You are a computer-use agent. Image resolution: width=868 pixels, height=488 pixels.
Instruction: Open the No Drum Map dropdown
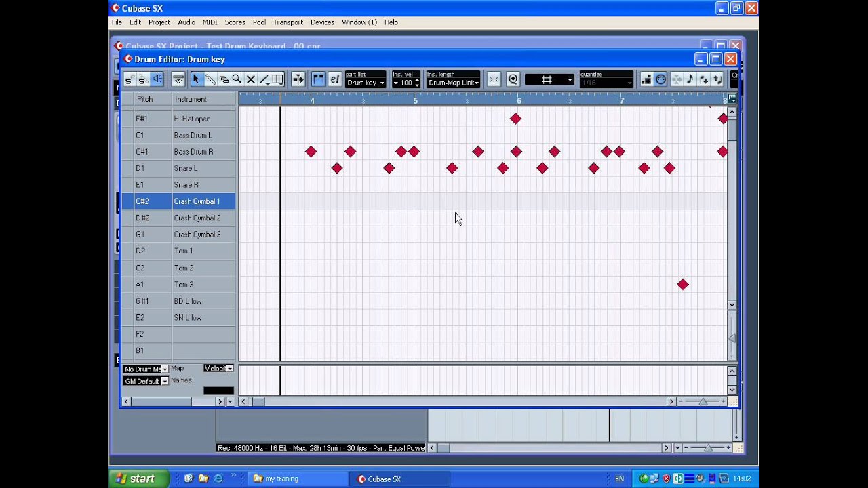coord(145,369)
